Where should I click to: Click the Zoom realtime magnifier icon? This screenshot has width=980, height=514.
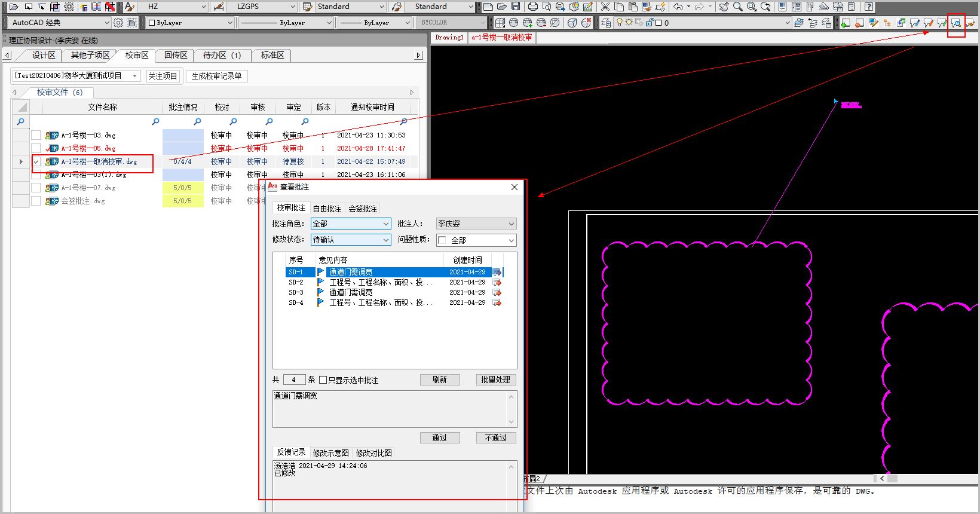tap(738, 7)
